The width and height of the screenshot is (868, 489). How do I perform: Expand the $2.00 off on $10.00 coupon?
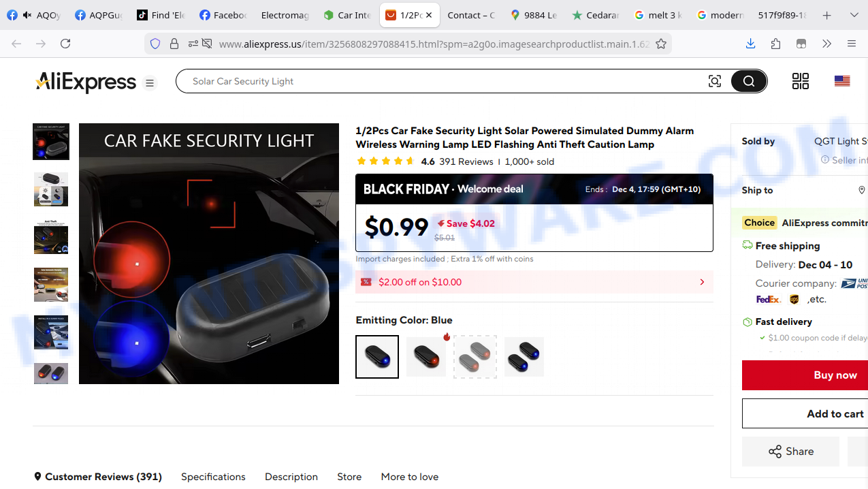tap(702, 282)
